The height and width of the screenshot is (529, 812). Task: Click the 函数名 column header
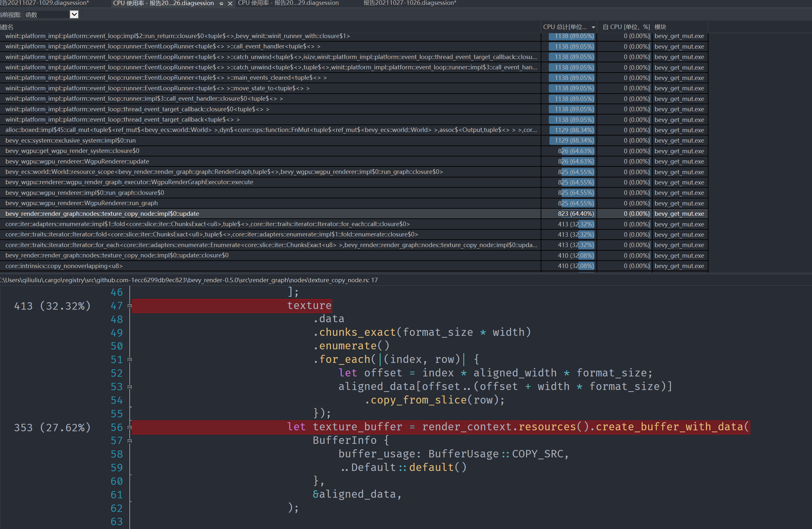coord(8,26)
